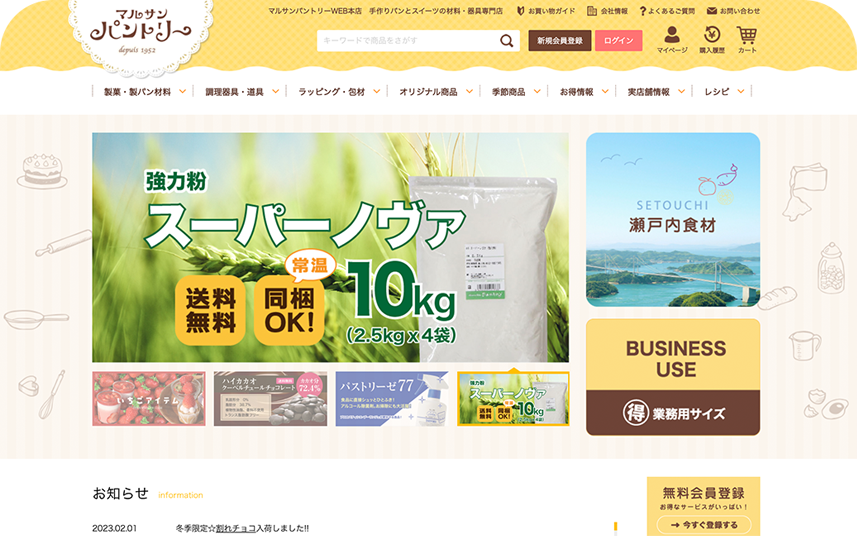
Task: Open purchase history yen icon
Action: [x=712, y=34]
